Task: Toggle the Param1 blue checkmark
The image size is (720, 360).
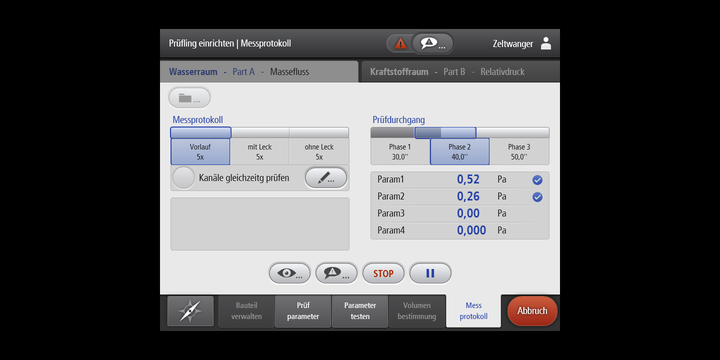Action: tap(537, 180)
